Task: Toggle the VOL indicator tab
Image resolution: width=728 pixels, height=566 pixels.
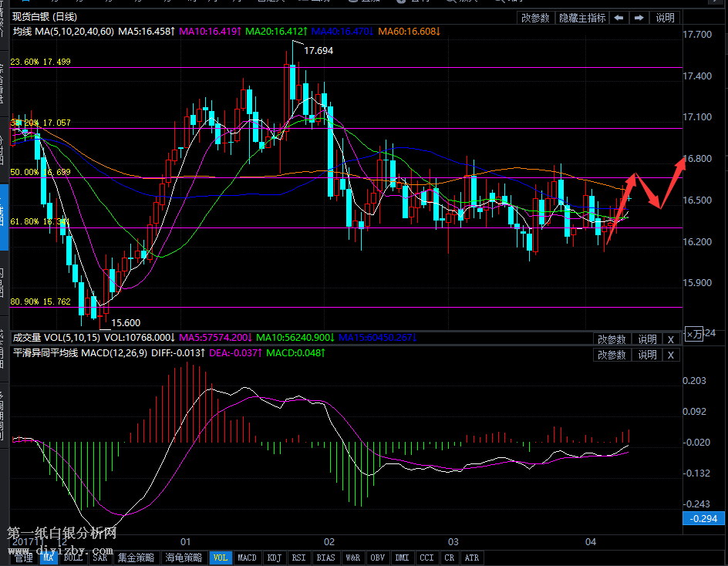Action: [220, 558]
